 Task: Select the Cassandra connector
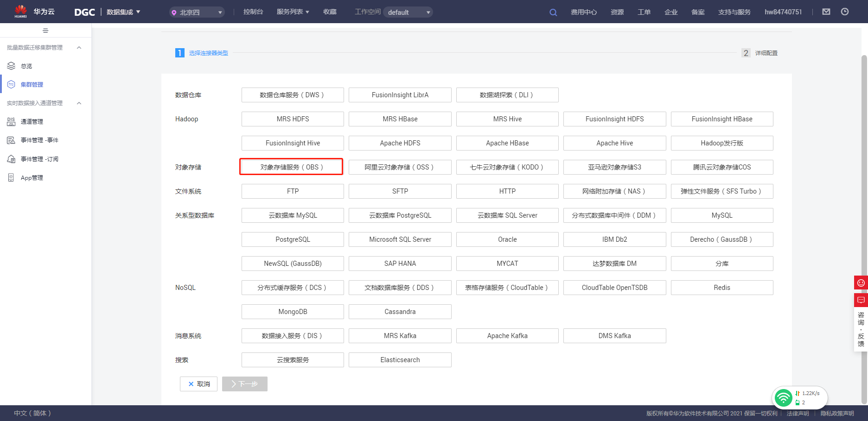[400, 312]
